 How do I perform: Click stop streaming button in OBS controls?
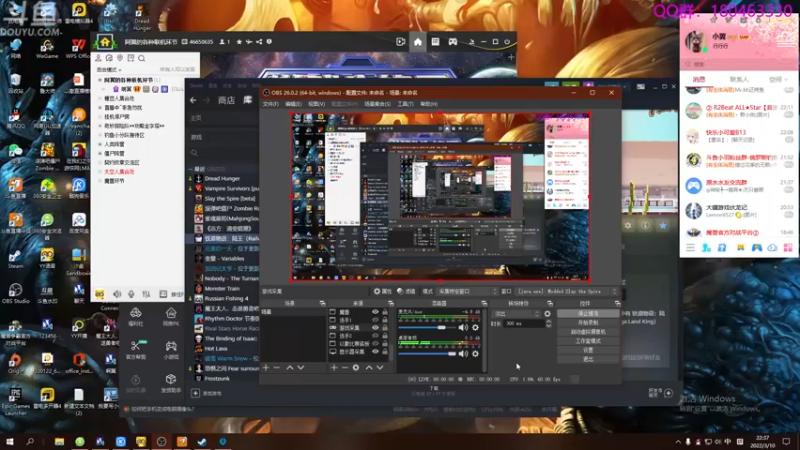[x=588, y=314]
